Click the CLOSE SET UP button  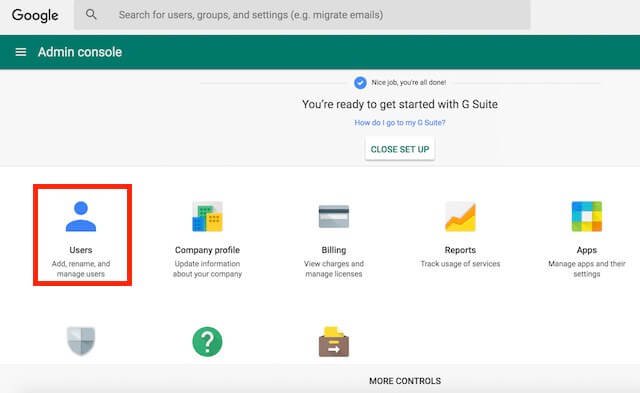pos(400,149)
